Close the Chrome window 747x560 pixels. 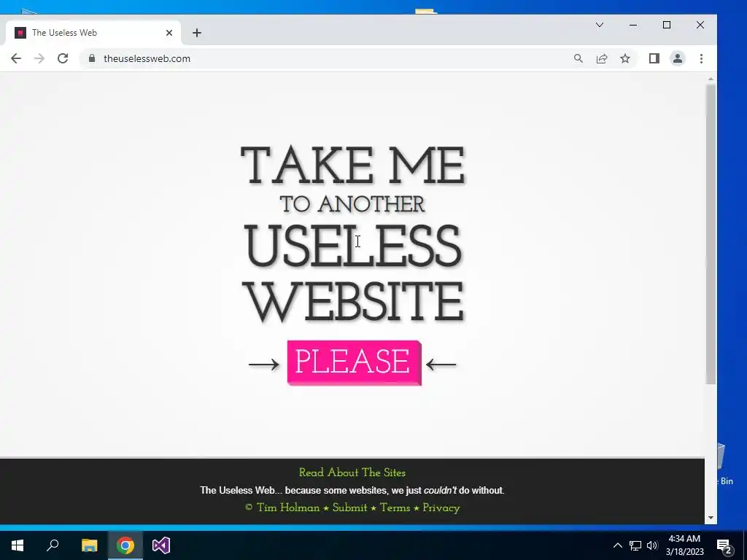pyautogui.click(x=700, y=25)
